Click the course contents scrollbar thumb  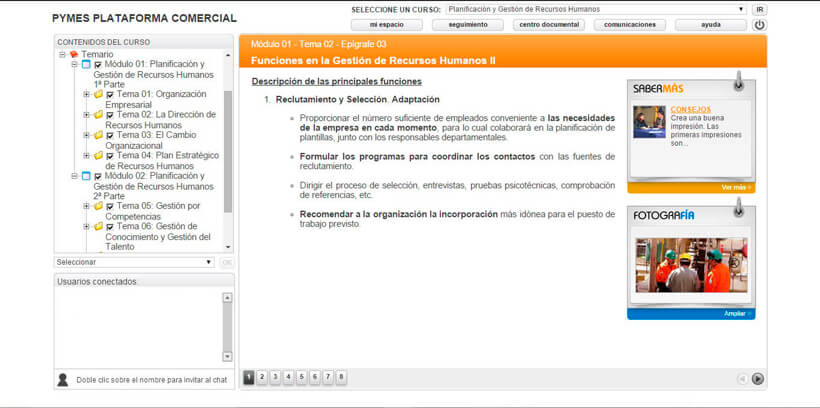tap(227, 152)
